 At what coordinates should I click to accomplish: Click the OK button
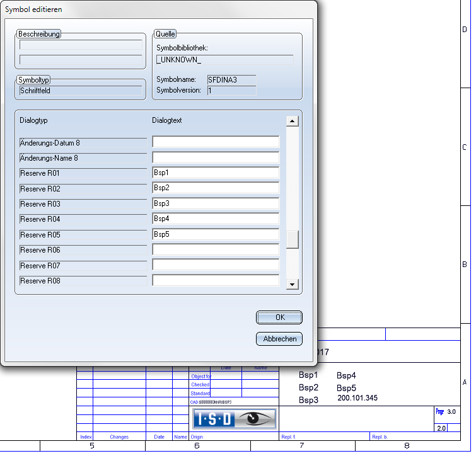pos(279,317)
